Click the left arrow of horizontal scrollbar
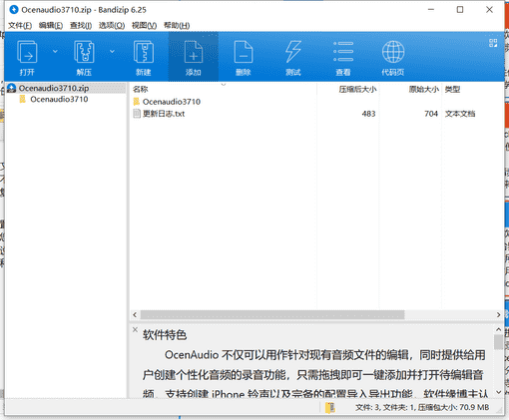Image resolution: width=509 pixels, height=420 pixels. coord(135,314)
